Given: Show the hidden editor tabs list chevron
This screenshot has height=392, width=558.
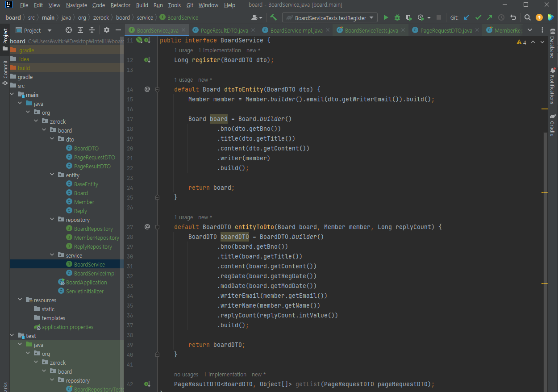Looking at the screenshot, I should (530, 30).
